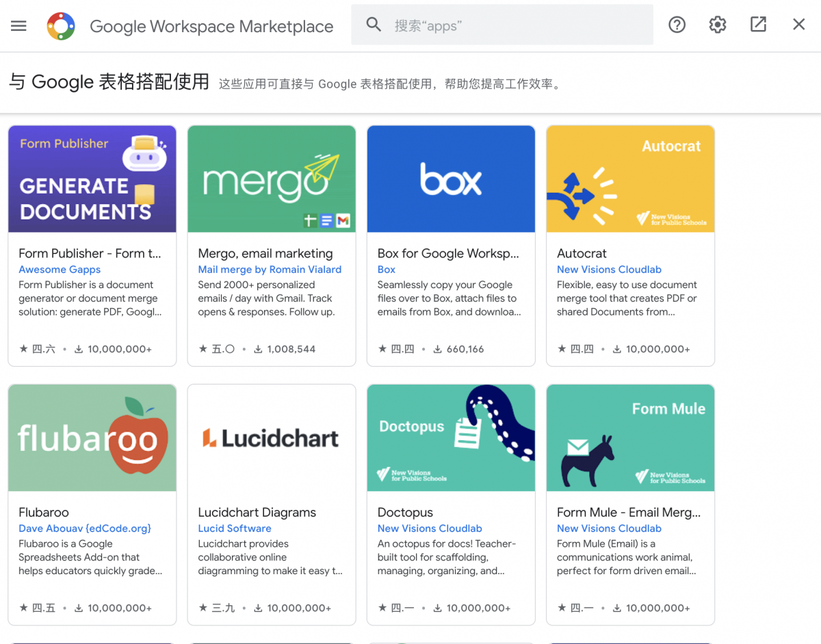Viewport: 821px width, 644px height.
Task: Click Flubaroo star rating
Action: (38, 608)
